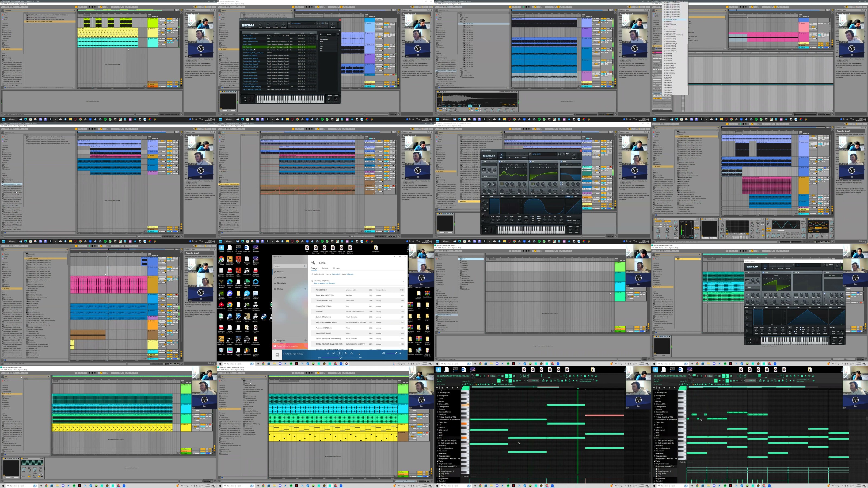Click plus icon beside Playlists
Image resolution: width=868 pixels, height=488 pixels.
(x=305, y=289)
